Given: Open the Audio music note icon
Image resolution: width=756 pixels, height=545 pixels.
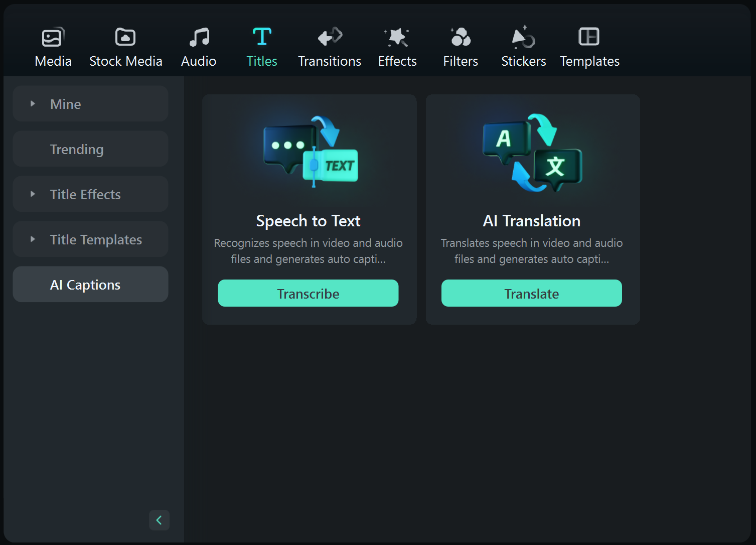Looking at the screenshot, I should click(199, 38).
